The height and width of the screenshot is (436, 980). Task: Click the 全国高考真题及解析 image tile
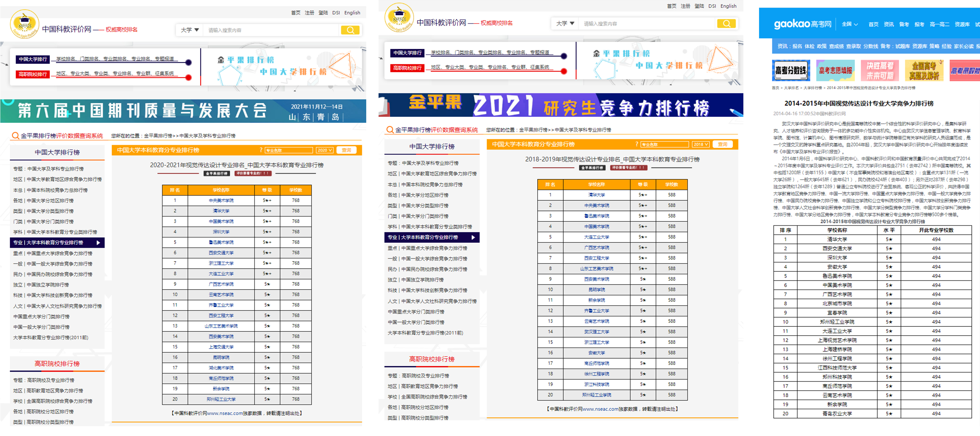tap(924, 70)
